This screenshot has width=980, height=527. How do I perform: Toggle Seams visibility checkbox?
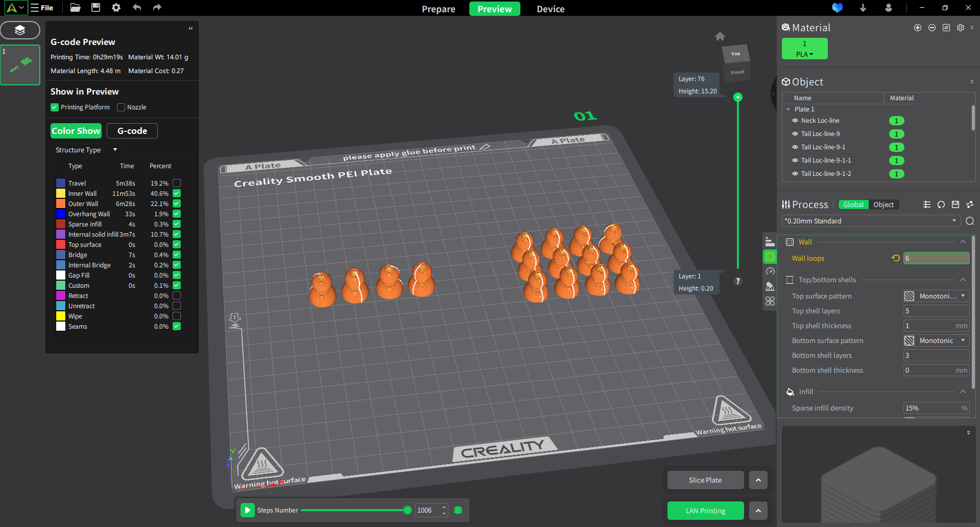point(177,326)
